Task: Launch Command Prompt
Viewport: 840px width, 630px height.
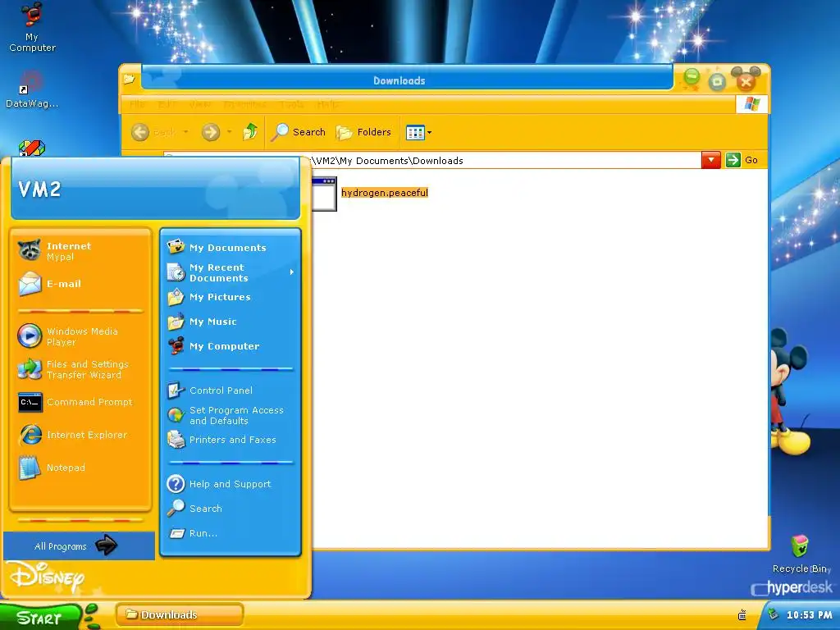Action: tap(80, 402)
